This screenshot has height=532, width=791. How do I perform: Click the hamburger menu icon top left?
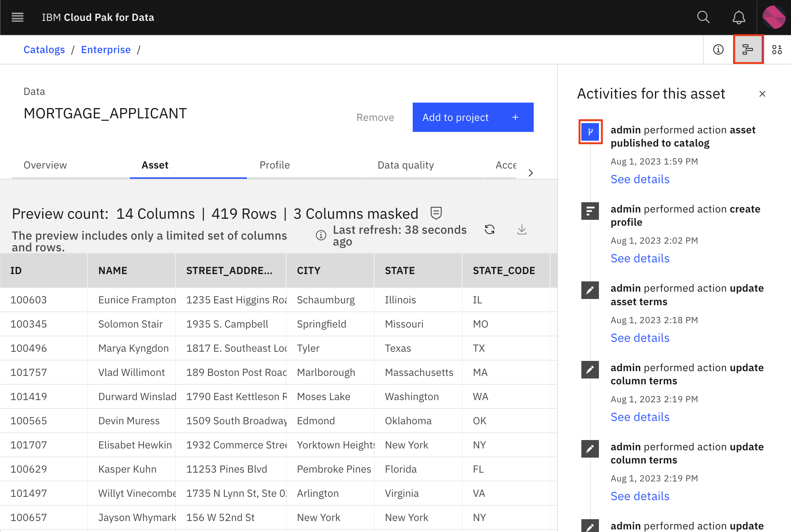tap(18, 16)
